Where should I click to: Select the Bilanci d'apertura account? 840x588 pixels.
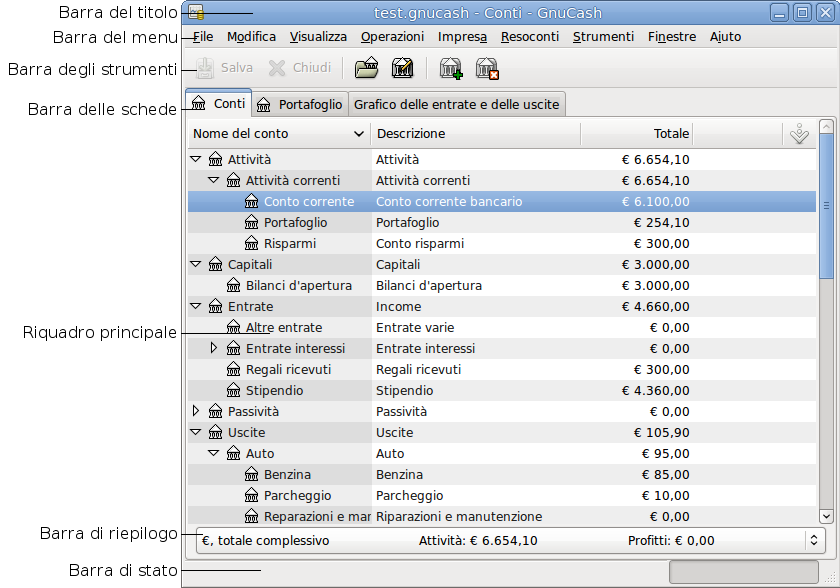(501, 285)
